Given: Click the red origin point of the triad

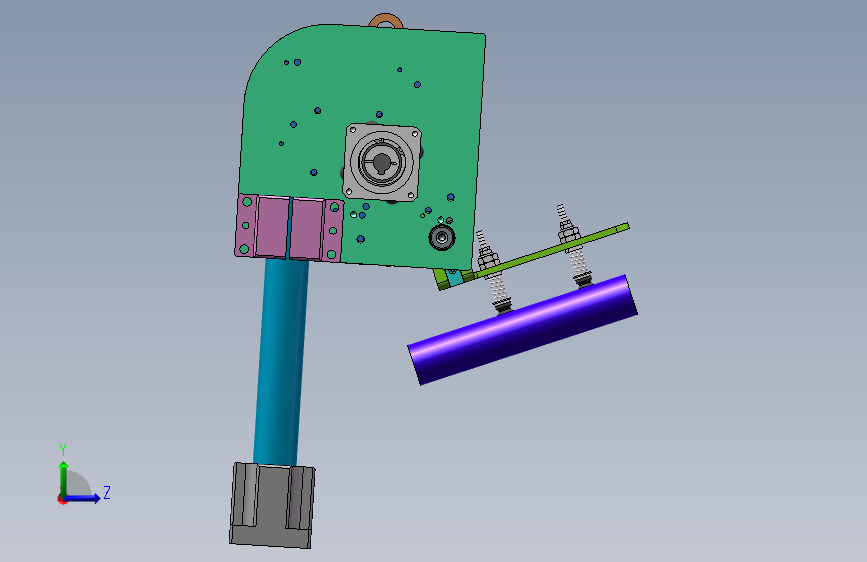Looking at the screenshot, I should 62,499.
